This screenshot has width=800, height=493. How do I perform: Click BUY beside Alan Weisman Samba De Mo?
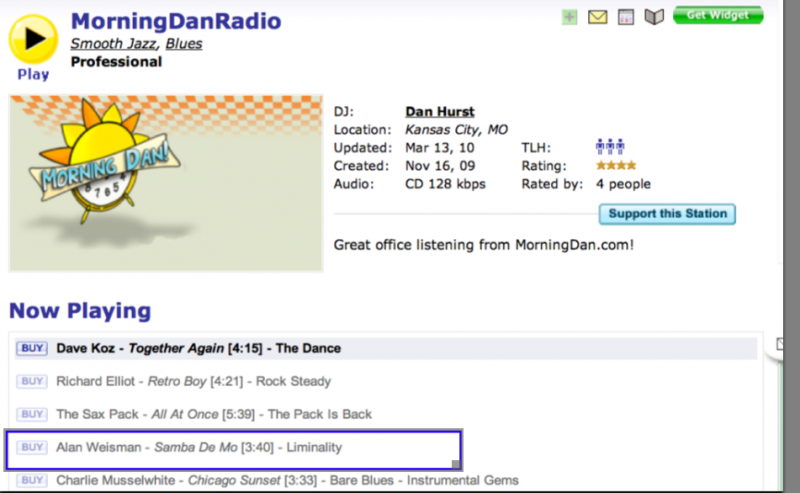(31, 447)
